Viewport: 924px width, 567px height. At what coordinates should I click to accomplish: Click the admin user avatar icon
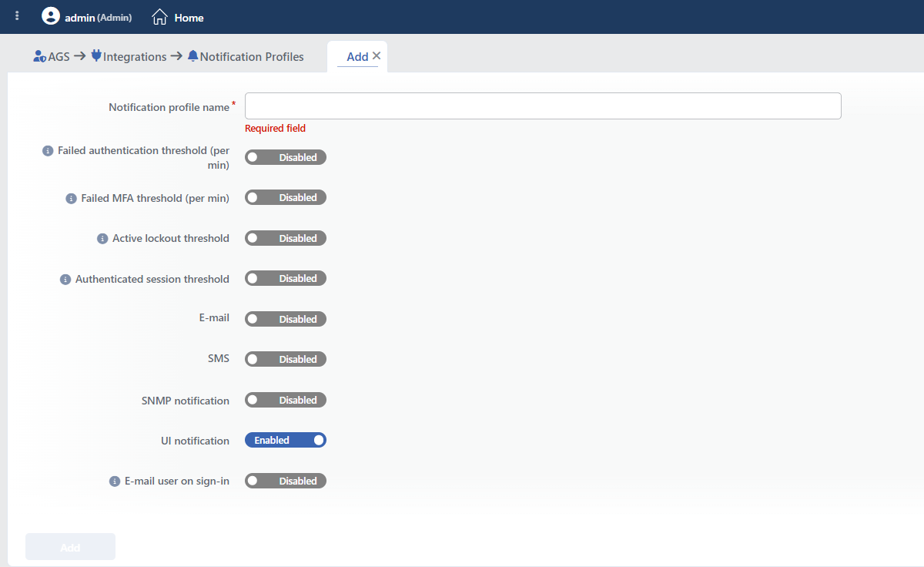50,16
